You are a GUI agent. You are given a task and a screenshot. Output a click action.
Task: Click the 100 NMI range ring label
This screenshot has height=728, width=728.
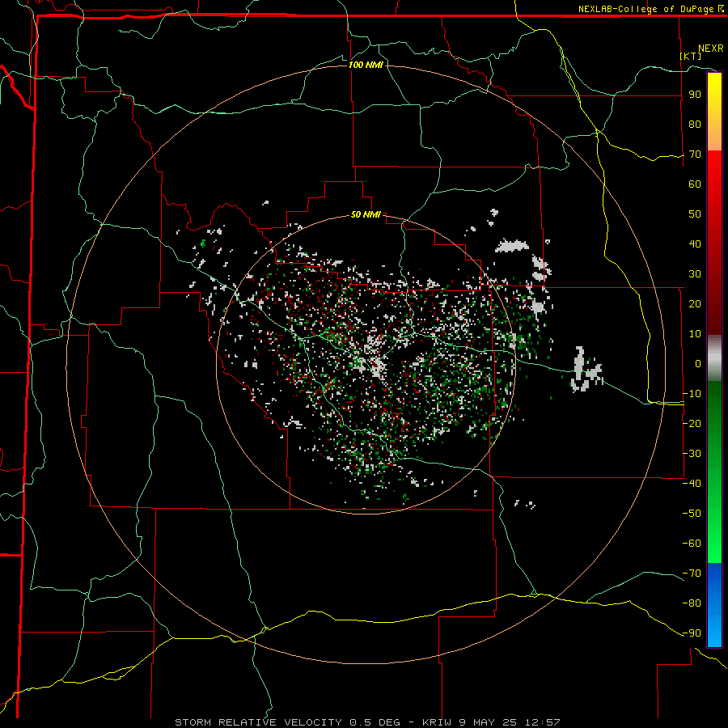(366, 65)
